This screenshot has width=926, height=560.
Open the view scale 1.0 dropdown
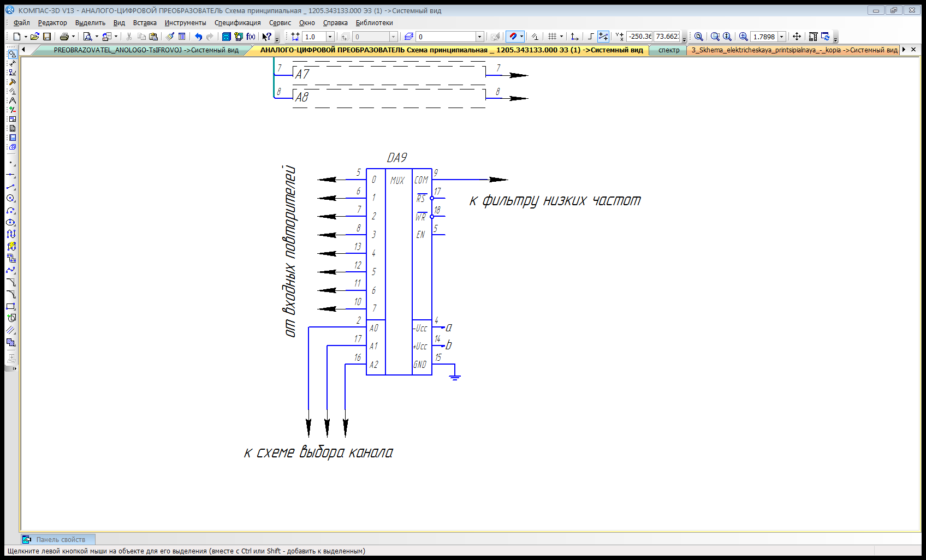[330, 37]
